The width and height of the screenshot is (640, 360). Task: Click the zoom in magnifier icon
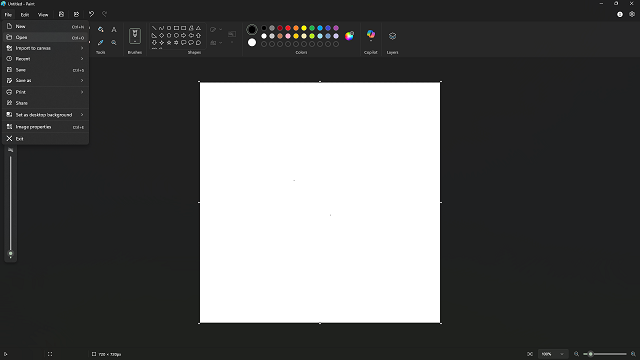pyautogui.click(x=633, y=354)
